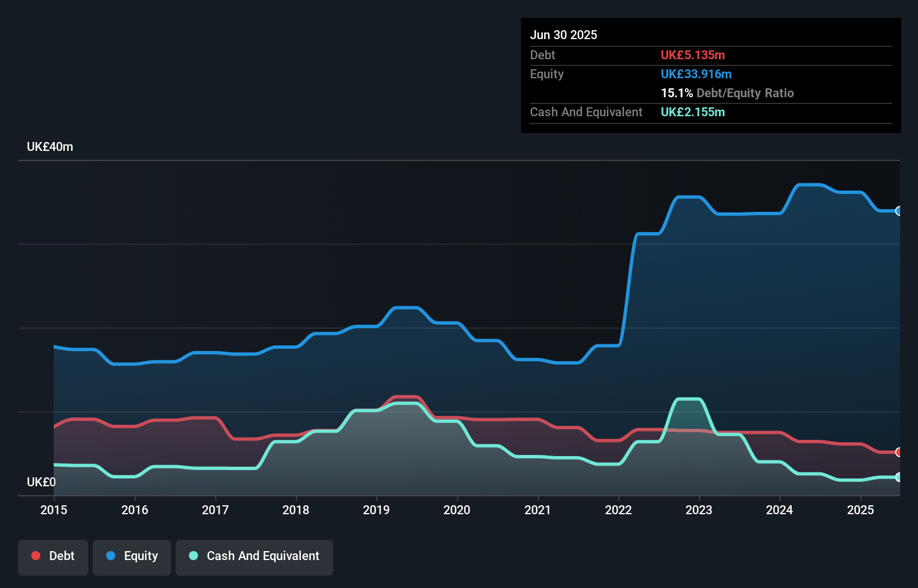The image size is (918, 588).
Task: Click the UK£5.135m Debt value in the tooltip
Action: 693,55
